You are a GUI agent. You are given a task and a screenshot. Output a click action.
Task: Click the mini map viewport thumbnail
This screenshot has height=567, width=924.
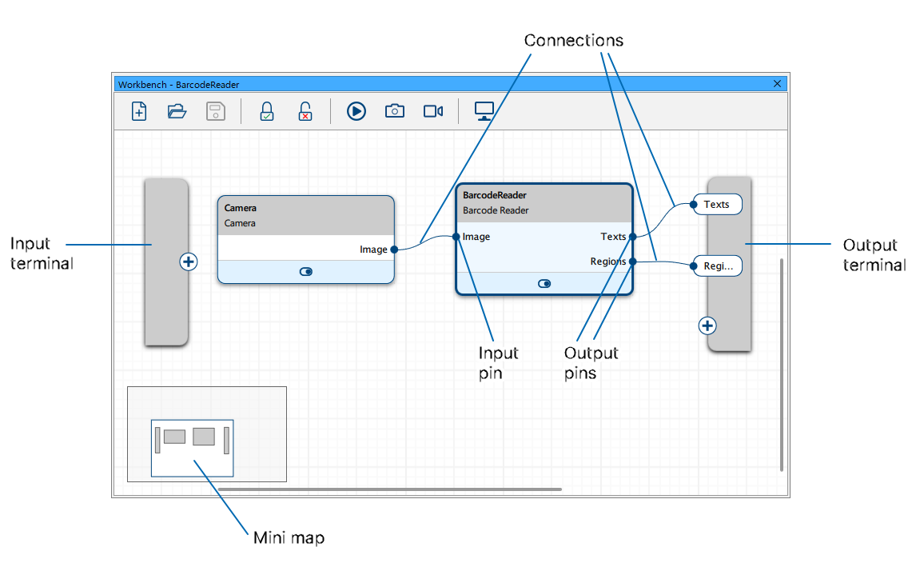pyautogui.click(x=193, y=448)
